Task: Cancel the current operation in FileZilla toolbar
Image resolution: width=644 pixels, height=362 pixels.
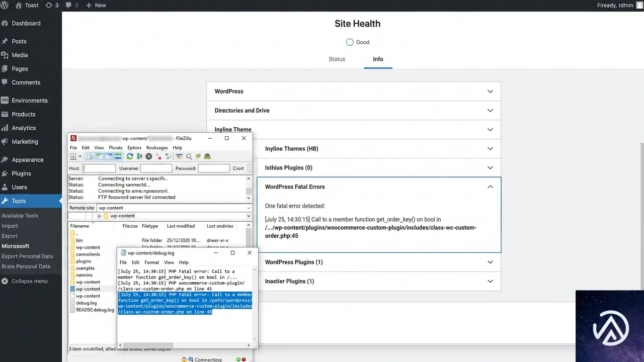Action: [149, 157]
